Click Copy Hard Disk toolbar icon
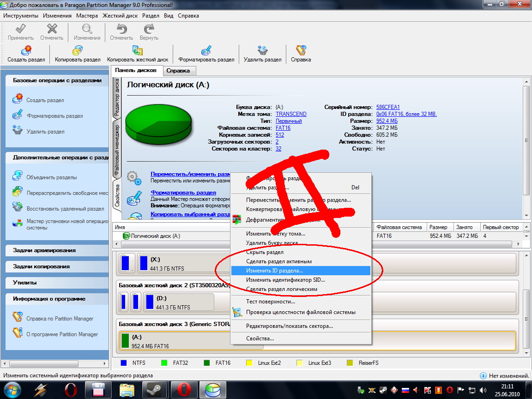Viewport: 532px width, 399px height. (138, 50)
